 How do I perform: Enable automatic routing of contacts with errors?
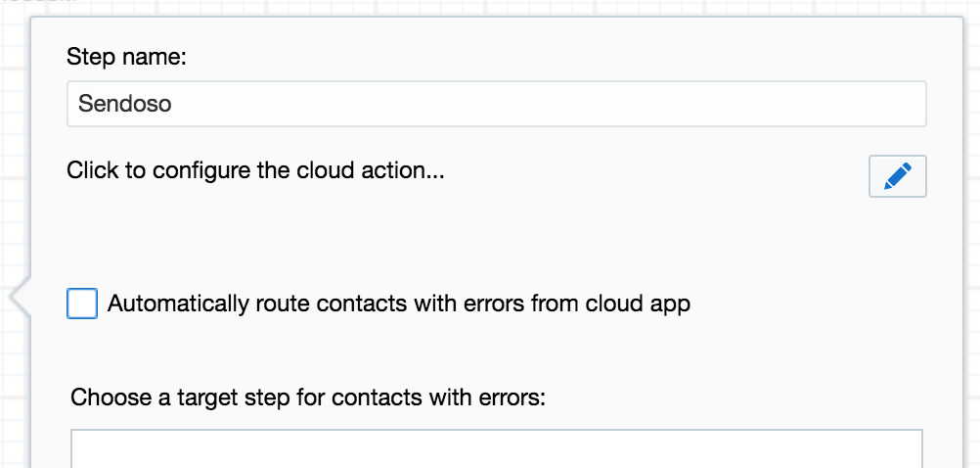(82, 304)
